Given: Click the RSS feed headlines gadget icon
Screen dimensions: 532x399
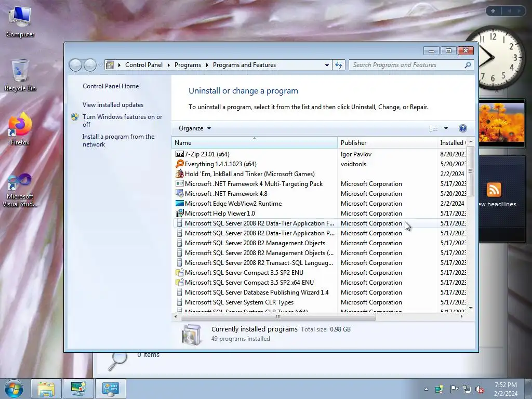Looking at the screenshot, I should (494, 190).
